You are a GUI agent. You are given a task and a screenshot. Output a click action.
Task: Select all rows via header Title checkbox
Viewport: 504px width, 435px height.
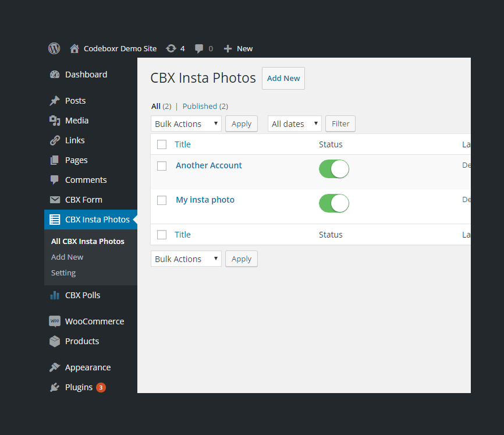162,144
